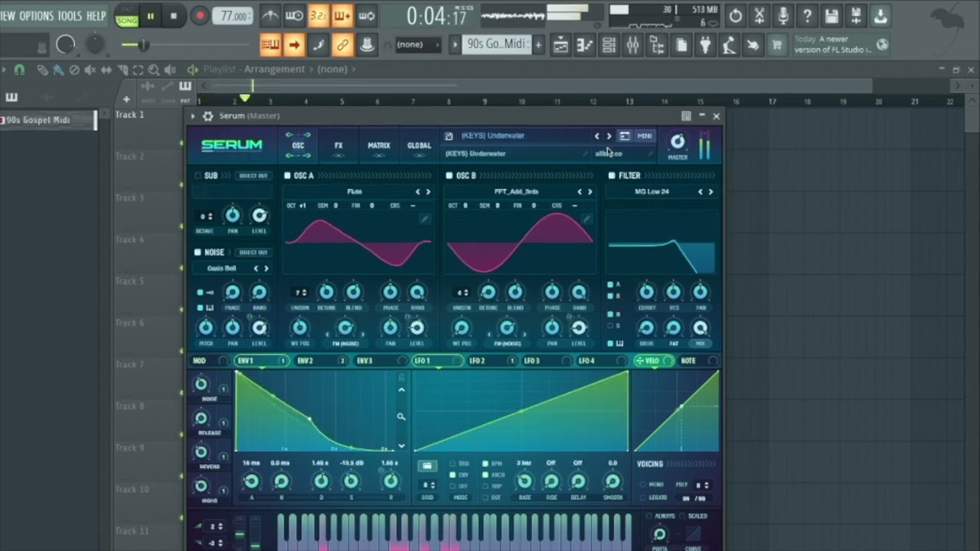Toggle the FILTER enable checkbox
This screenshot has height=551, width=980.
tap(611, 176)
